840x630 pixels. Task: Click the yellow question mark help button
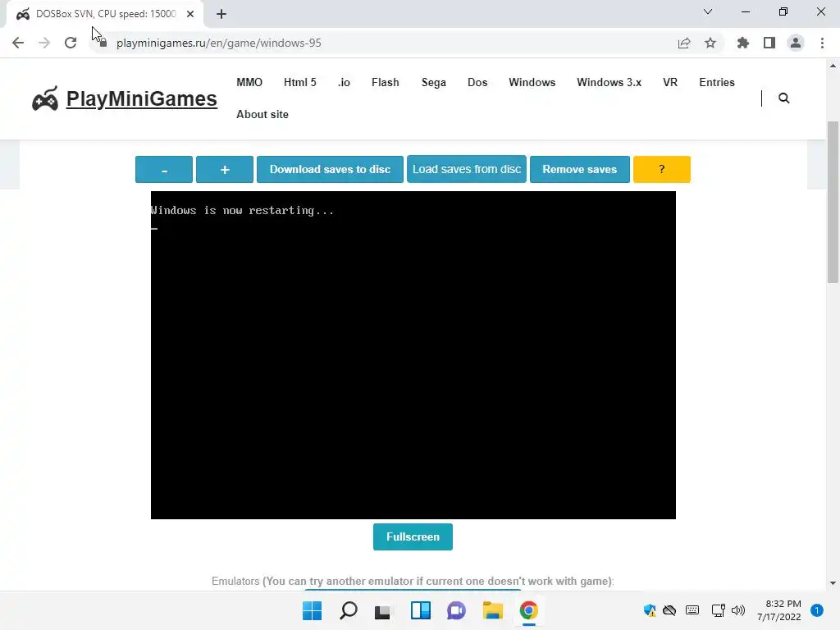(x=662, y=169)
